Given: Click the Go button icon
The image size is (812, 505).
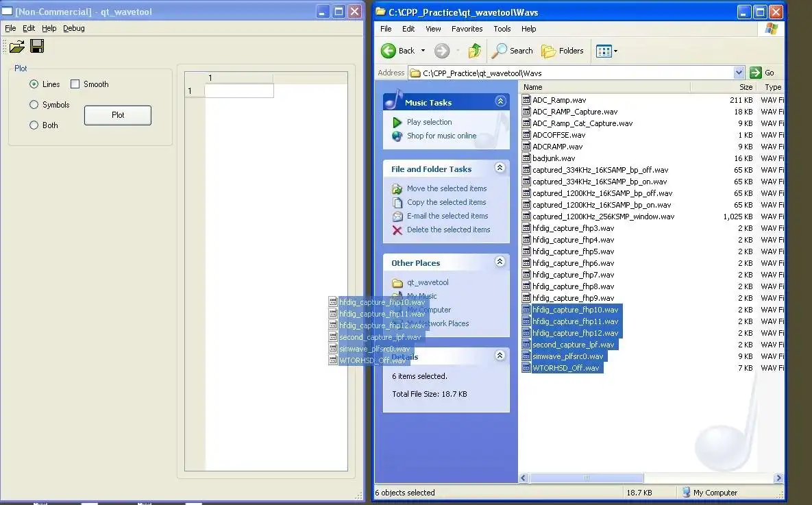Looking at the screenshot, I should pyautogui.click(x=756, y=73).
